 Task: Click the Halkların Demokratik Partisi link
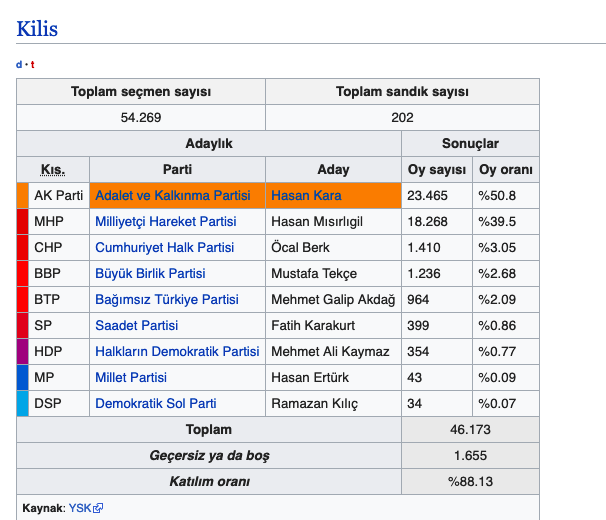177,351
